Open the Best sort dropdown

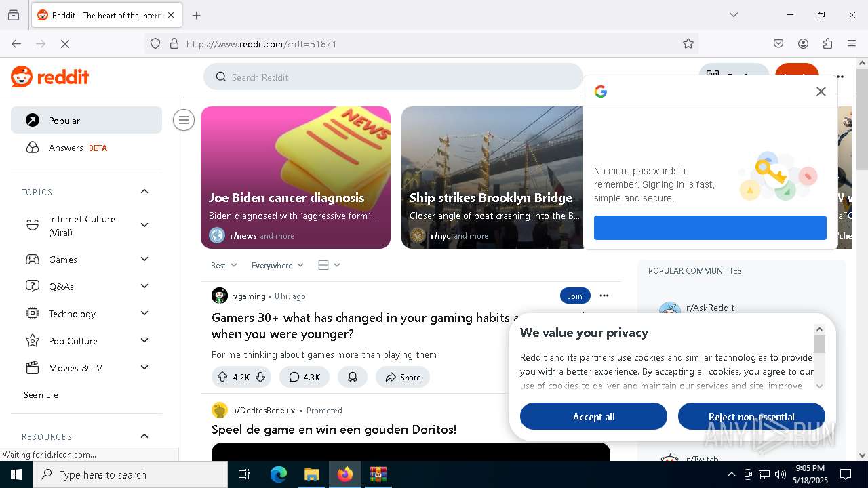[224, 265]
